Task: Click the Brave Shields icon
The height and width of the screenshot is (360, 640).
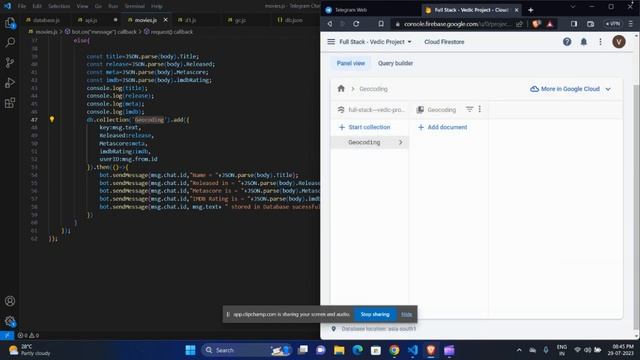Action: coord(536,24)
